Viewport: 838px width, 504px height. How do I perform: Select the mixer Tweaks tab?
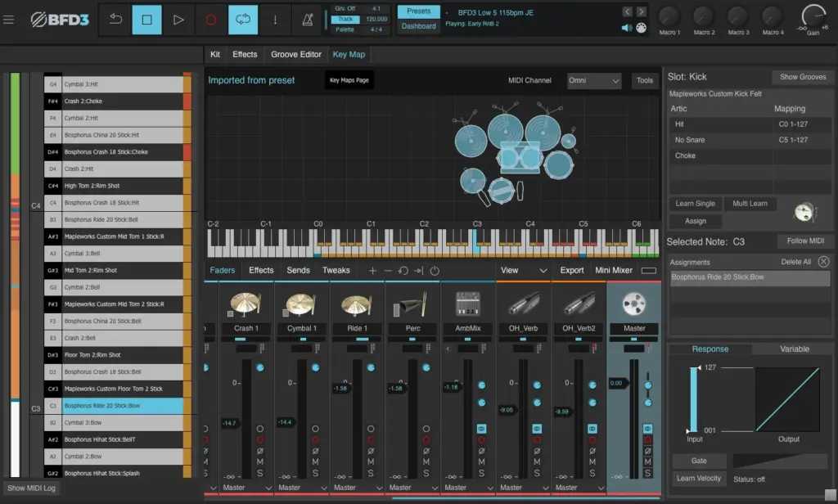click(336, 271)
